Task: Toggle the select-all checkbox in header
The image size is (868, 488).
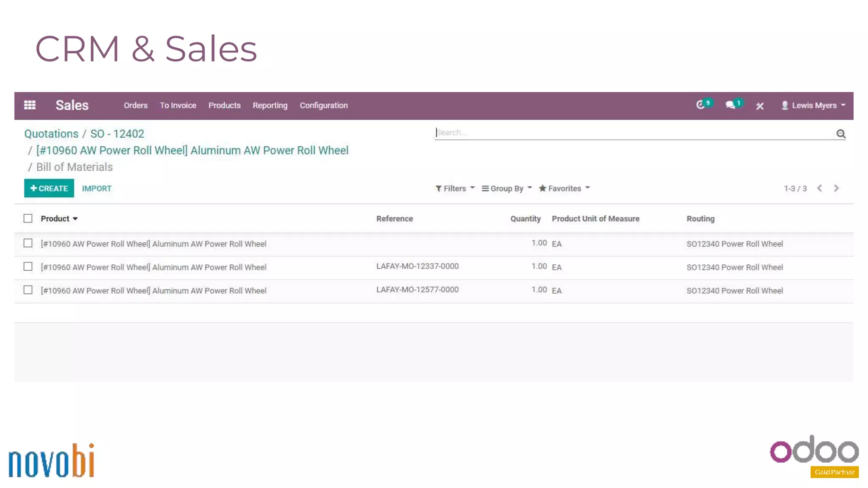Action: point(28,218)
